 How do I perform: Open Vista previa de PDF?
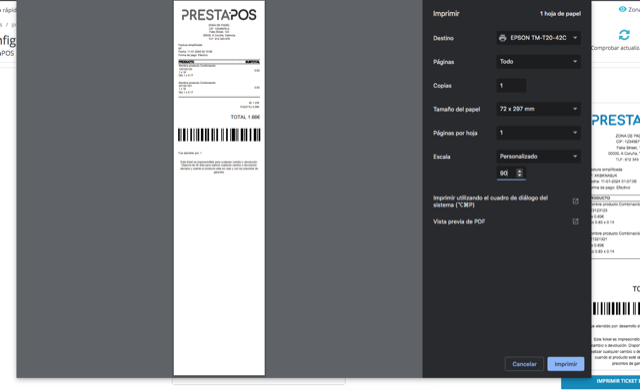pyautogui.click(x=459, y=222)
